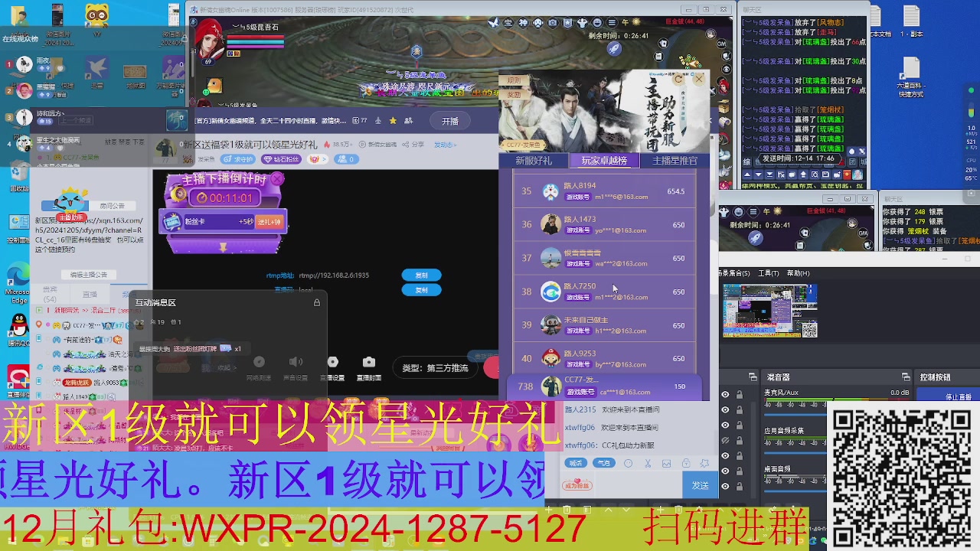
Task: Click the scissors screenshot icon in chat toolbar
Action: coord(648,463)
